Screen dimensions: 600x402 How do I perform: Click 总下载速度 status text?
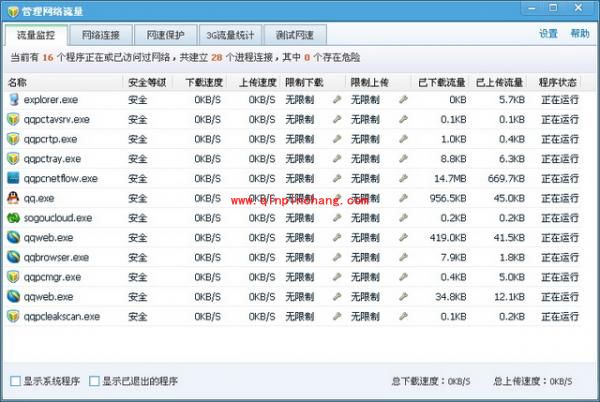431,381
